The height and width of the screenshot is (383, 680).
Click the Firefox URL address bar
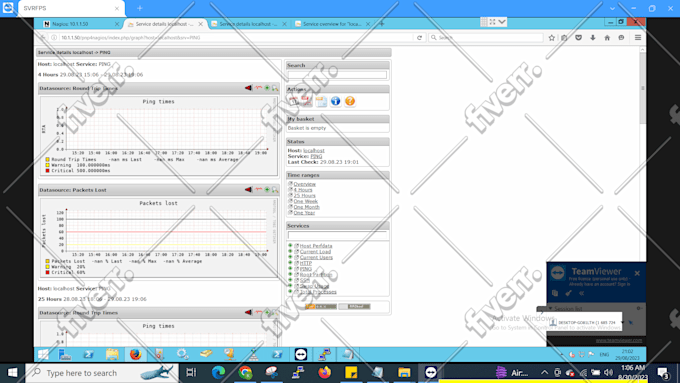236,38
